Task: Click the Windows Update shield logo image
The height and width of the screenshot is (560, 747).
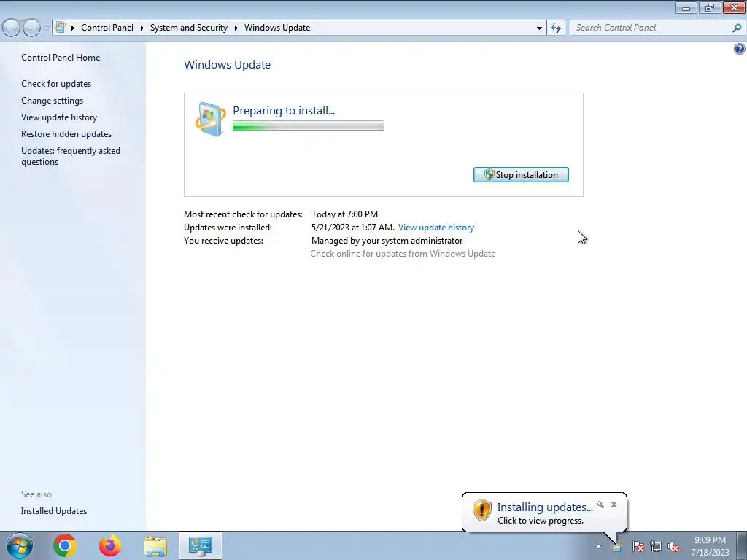Action: (x=211, y=119)
